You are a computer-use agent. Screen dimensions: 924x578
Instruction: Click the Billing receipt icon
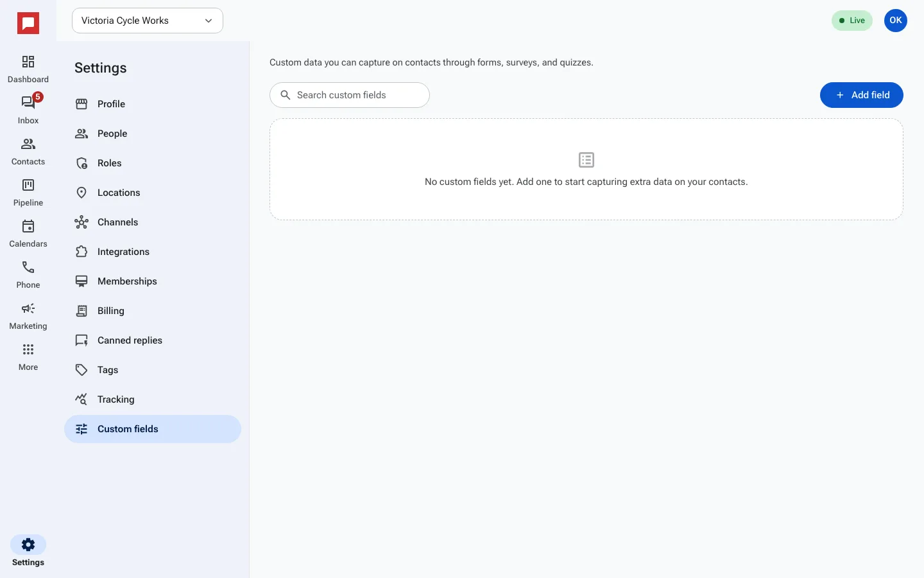tap(81, 311)
